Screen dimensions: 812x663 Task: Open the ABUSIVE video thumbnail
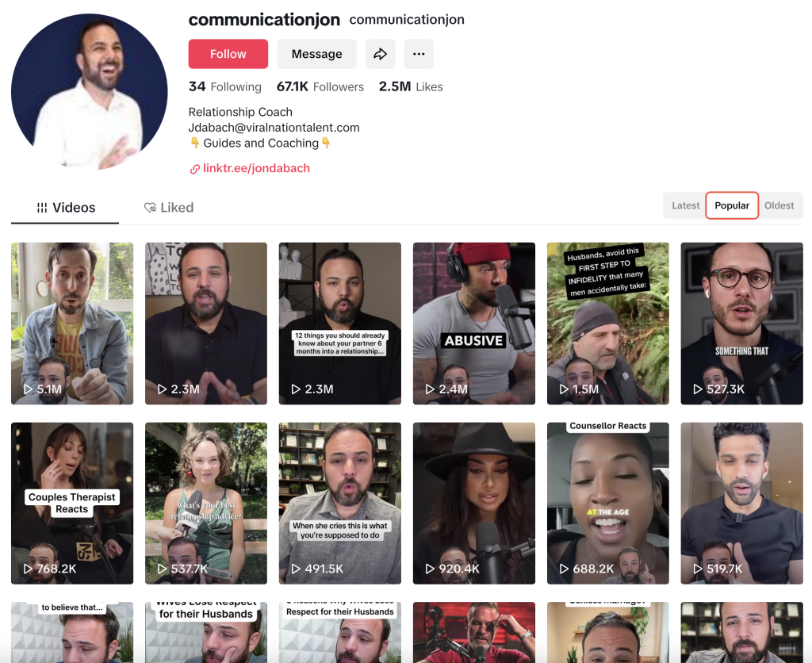click(x=474, y=324)
